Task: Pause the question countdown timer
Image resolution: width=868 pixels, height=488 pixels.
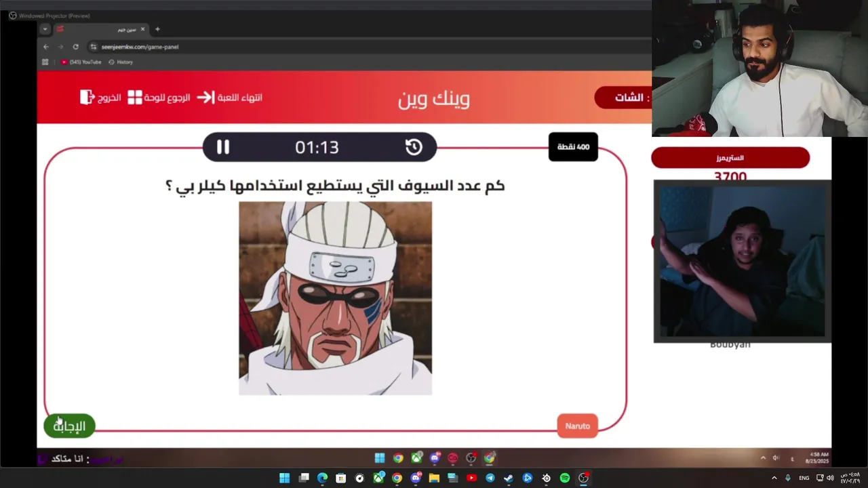Action: click(x=223, y=147)
